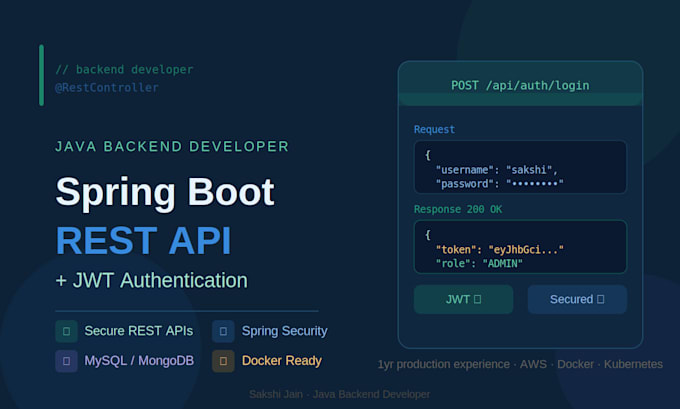Click the "Docker Ready" label
Image resolution: width=680 pixels, height=409 pixels.
[282, 361]
